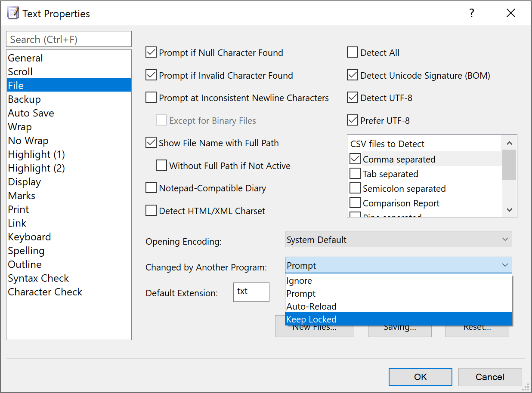This screenshot has width=532, height=393.
Task: Select Marks in the category list
Action: click(x=69, y=196)
